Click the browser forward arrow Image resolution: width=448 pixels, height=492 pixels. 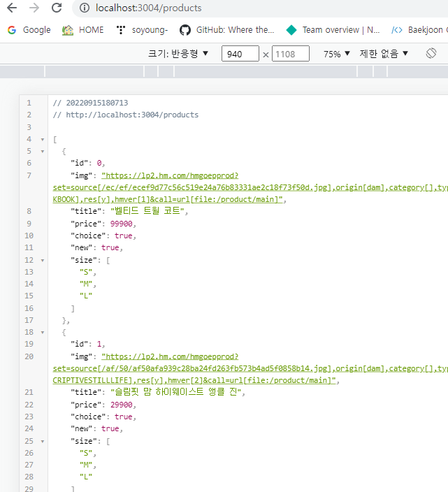(x=34, y=8)
